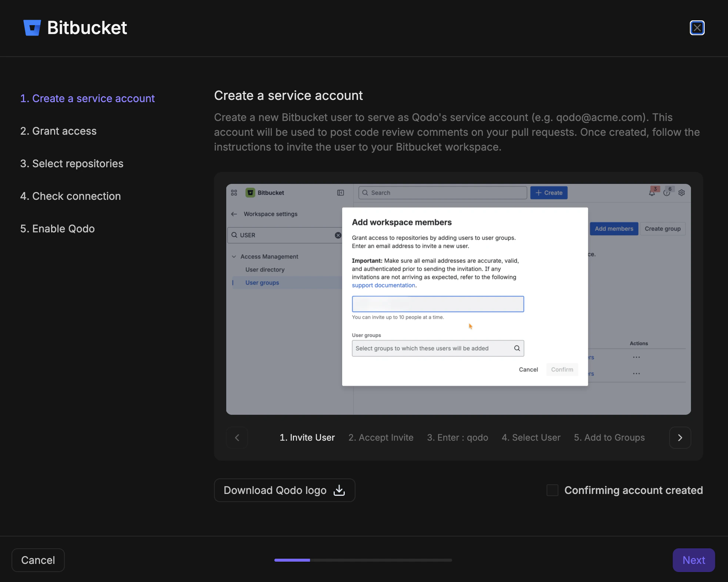Open the Bitbucket app switcher grid icon
The width and height of the screenshot is (728, 582).
pyautogui.click(x=234, y=192)
